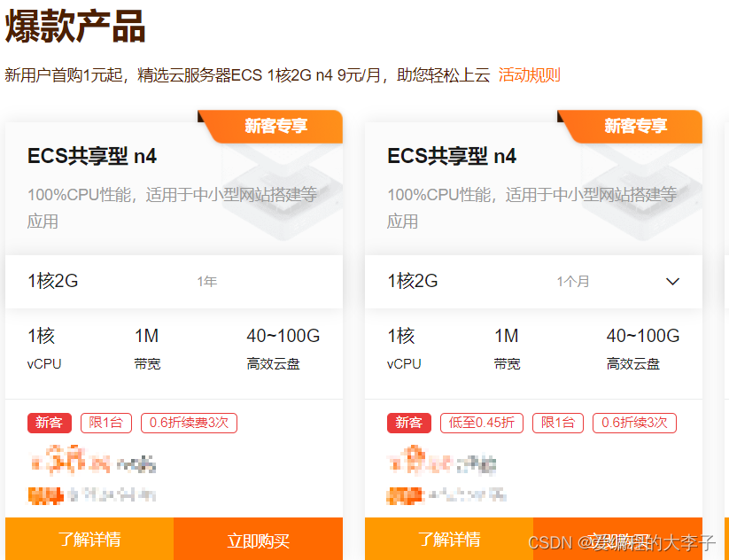
Task: Click the 新用户首购1元起 promo sentence
Action: 247,75
